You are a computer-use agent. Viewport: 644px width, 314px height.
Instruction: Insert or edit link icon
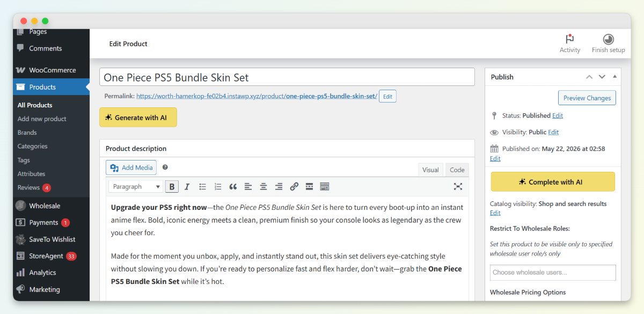coord(294,187)
